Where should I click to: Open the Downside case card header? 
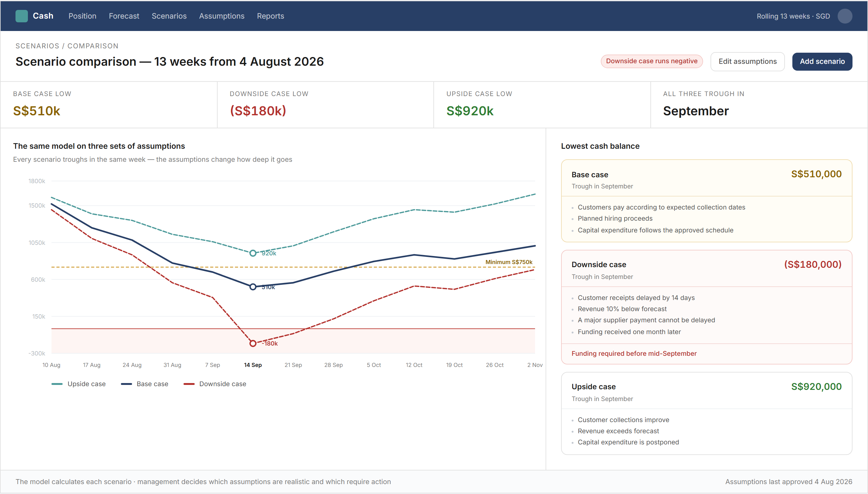706,269
